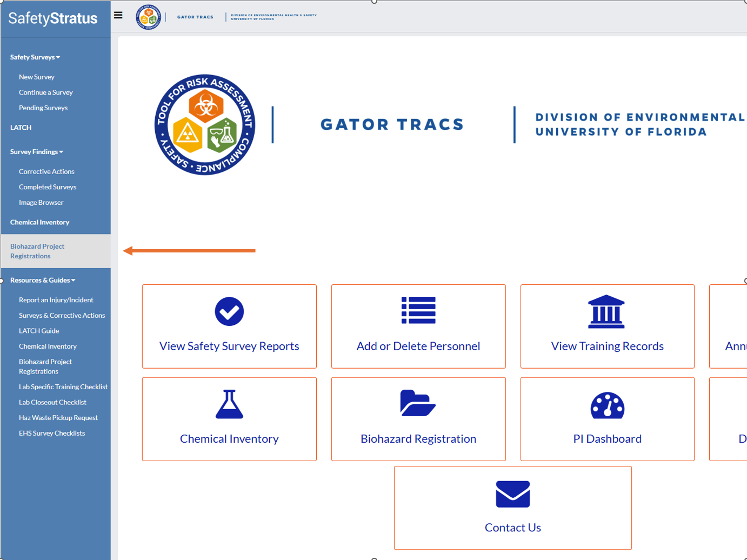This screenshot has height=560, width=747.
Task: Open Completed Surveys in sidebar
Action: point(48,187)
